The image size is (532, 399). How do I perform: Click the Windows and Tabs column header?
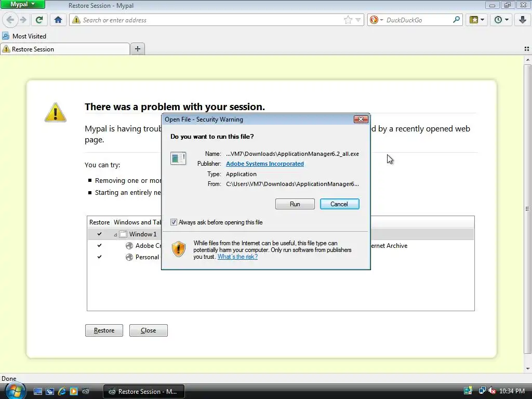pyautogui.click(x=137, y=222)
